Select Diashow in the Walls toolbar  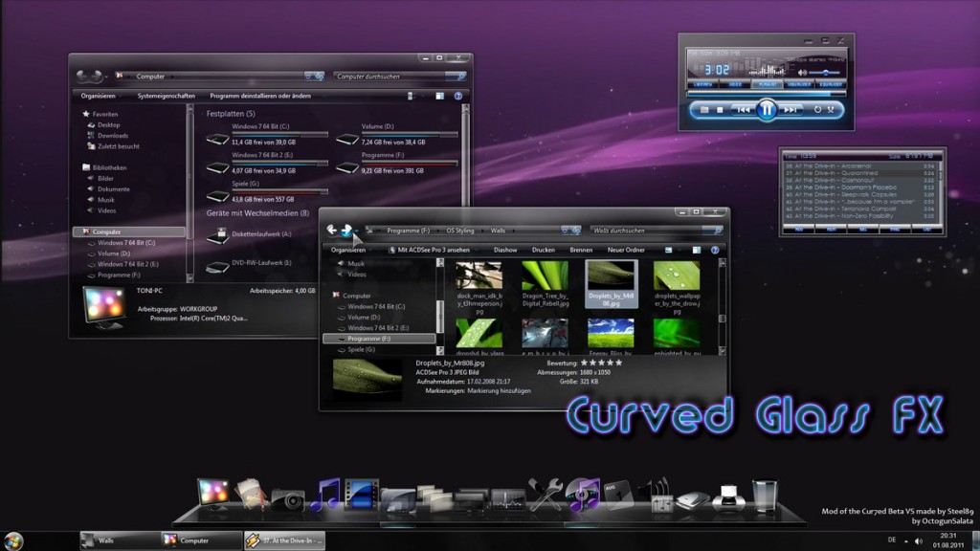[505, 250]
